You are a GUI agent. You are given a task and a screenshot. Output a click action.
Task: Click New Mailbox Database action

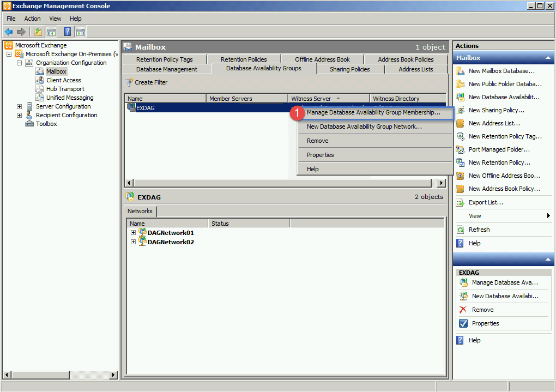[501, 71]
